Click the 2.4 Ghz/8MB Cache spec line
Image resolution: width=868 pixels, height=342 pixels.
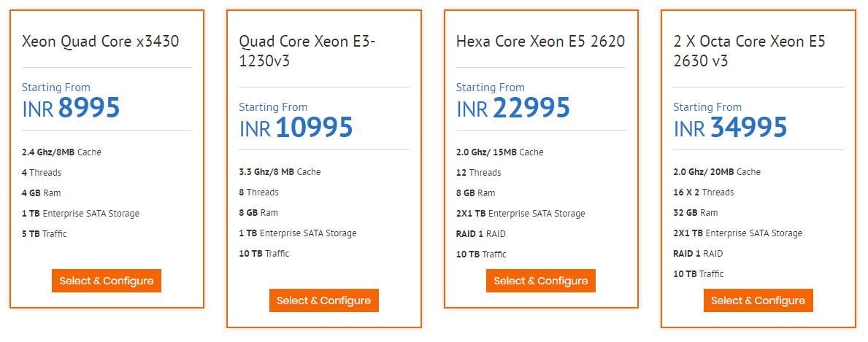(x=61, y=152)
